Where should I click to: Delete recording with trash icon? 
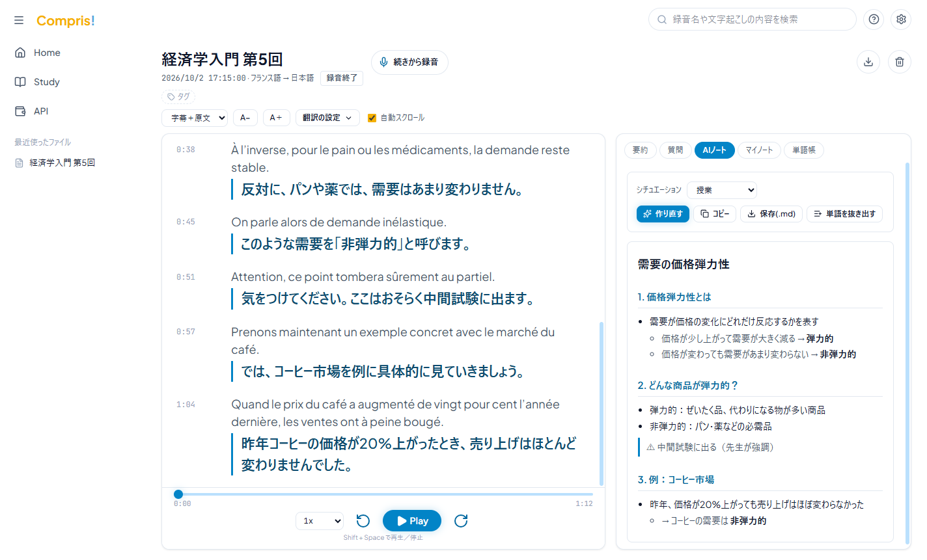(900, 62)
